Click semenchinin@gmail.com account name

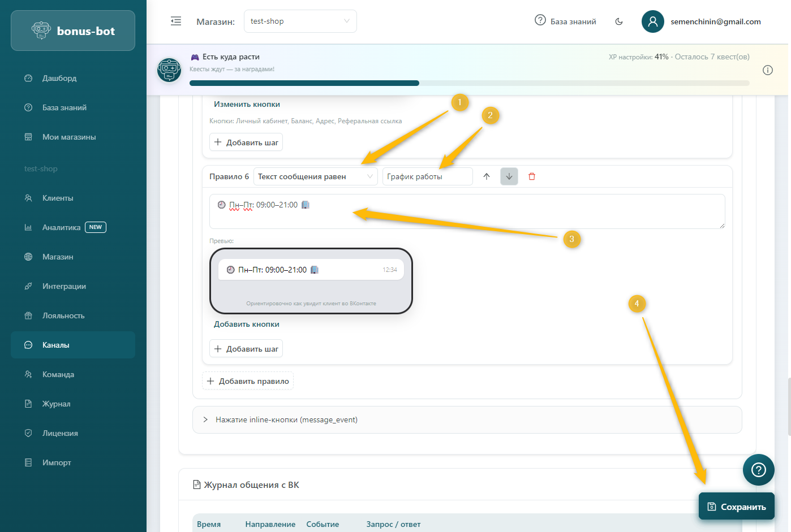tap(716, 21)
